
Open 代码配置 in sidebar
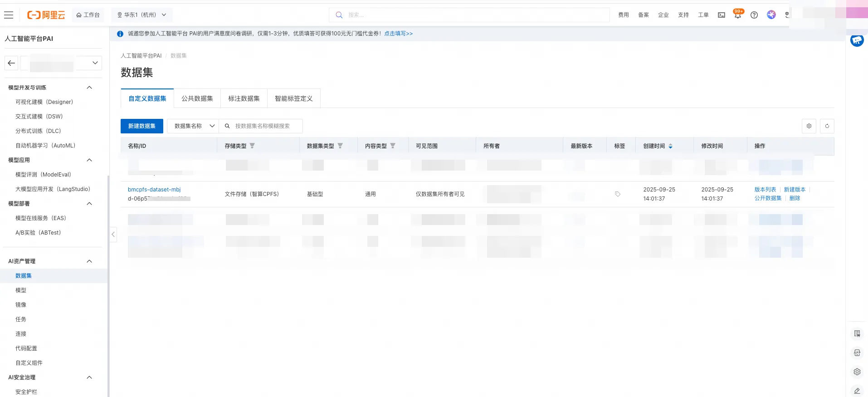[26, 348]
